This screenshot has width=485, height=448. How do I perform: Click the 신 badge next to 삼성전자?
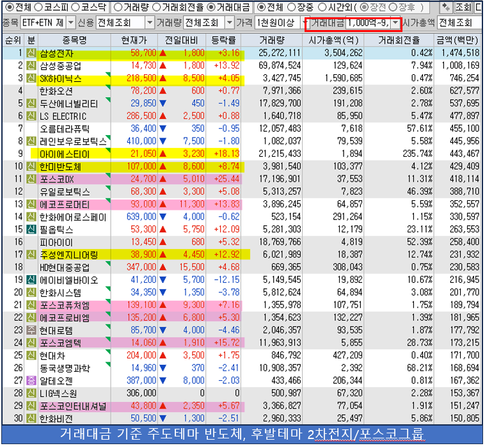(x=31, y=53)
